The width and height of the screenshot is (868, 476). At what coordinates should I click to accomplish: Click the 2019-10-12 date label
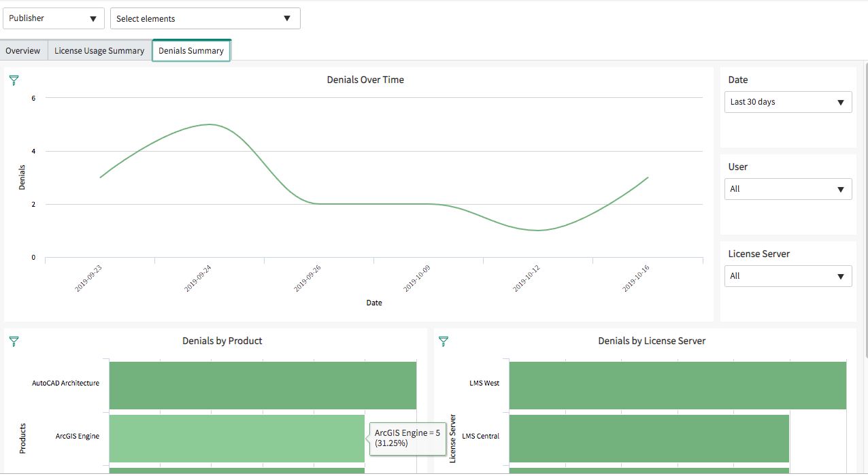(x=527, y=279)
